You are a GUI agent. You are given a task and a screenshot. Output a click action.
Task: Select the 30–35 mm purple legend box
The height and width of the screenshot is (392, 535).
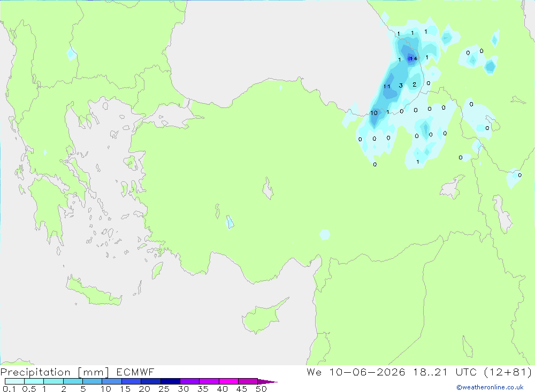(189, 381)
